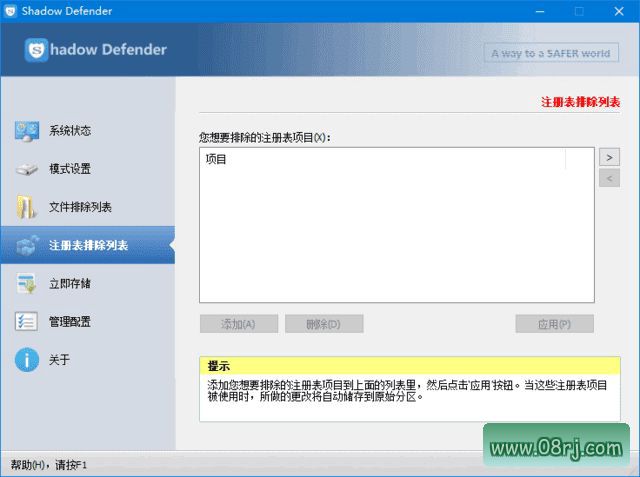Click the < arrow button beside list
Viewport: 640px width, 477px height.
pos(609,178)
